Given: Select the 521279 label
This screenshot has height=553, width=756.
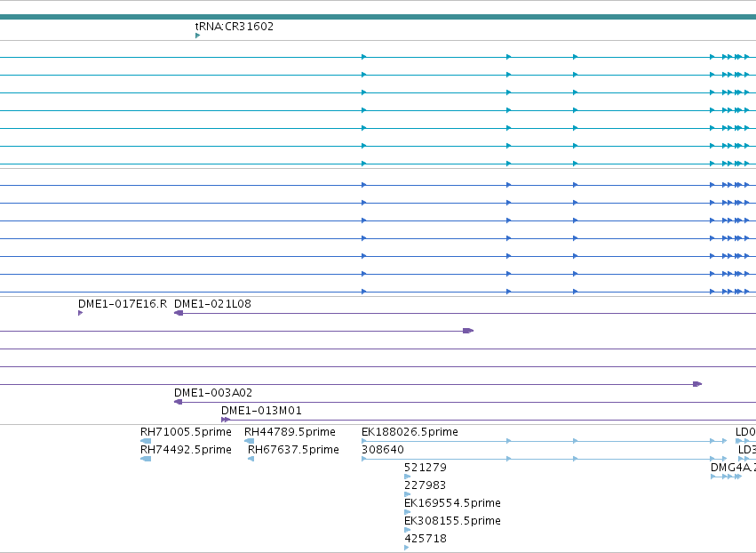Looking at the screenshot, I should pyautogui.click(x=426, y=468).
